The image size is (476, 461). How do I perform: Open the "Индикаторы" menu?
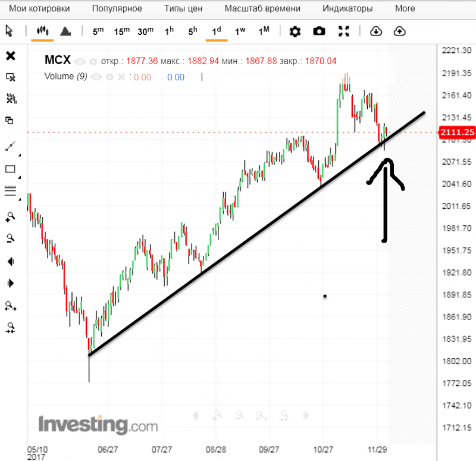[x=347, y=9]
